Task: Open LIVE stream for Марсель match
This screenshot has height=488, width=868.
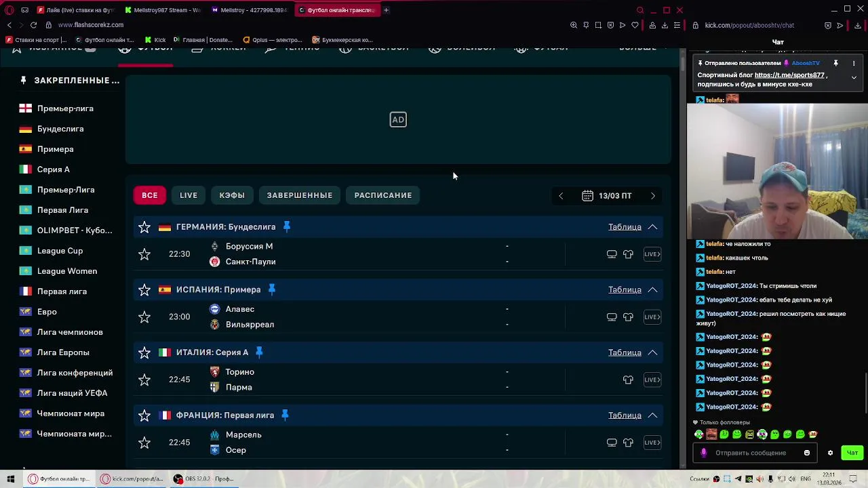Action: coord(652,443)
